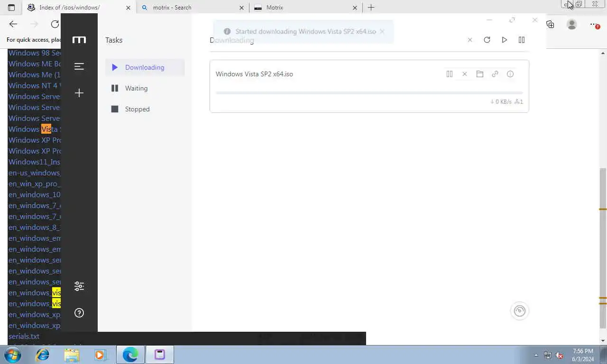
Task: Open Edge settings and more menu
Action: 594,24
